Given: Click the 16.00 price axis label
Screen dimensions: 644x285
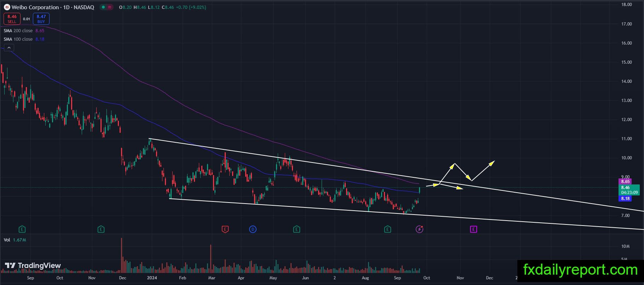Looking at the screenshot, I should [x=626, y=43].
